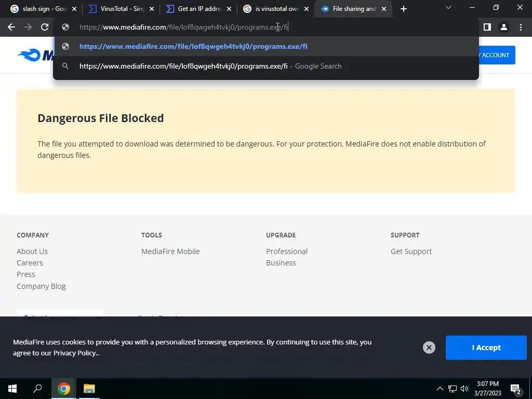Open the Press footer link

point(26,274)
